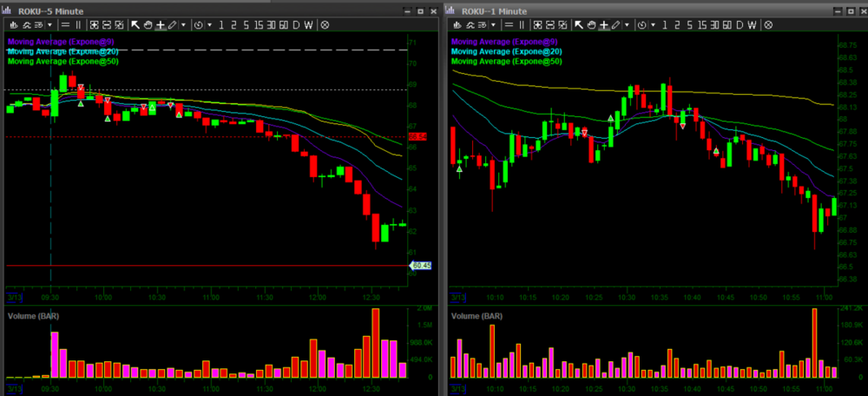This screenshot has height=396, width=868.
Task: Click the clock time-settings icon in 5 Minute chart
Action: point(199,25)
